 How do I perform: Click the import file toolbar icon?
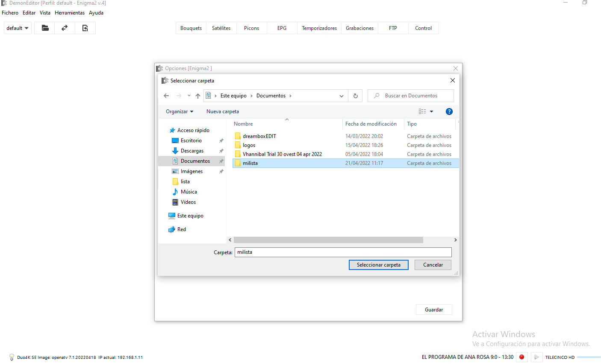coord(85,28)
